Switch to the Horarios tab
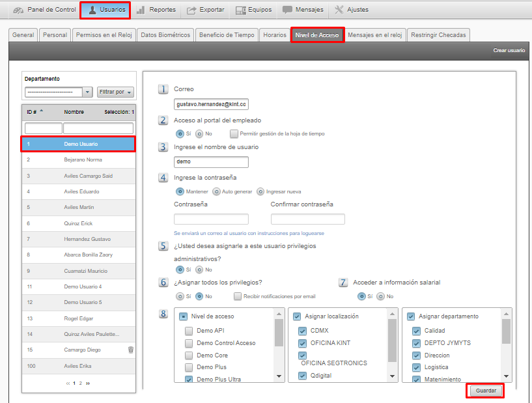The height and width of the screenshot is (403, 532). coord(274,35)
